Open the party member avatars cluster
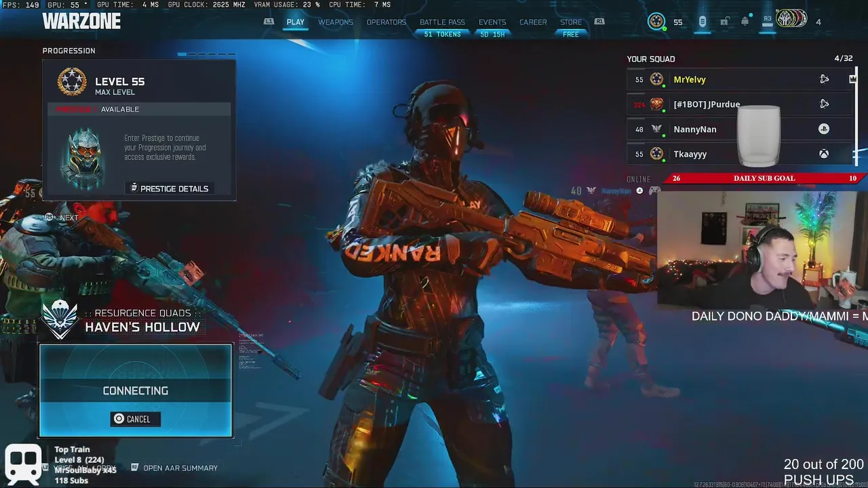The height and width of the screenshot is (488, 868). pos(791,19)
